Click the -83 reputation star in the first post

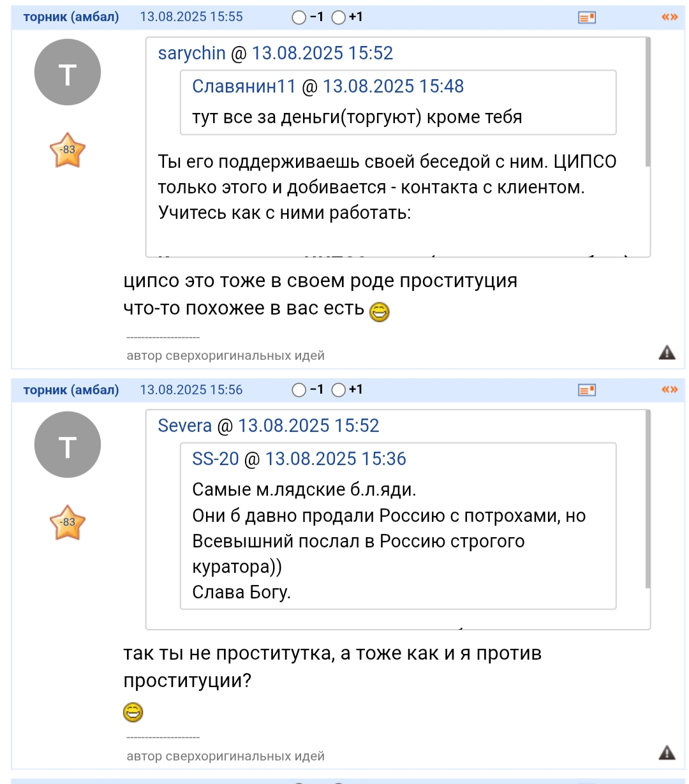tap(67, 151)
